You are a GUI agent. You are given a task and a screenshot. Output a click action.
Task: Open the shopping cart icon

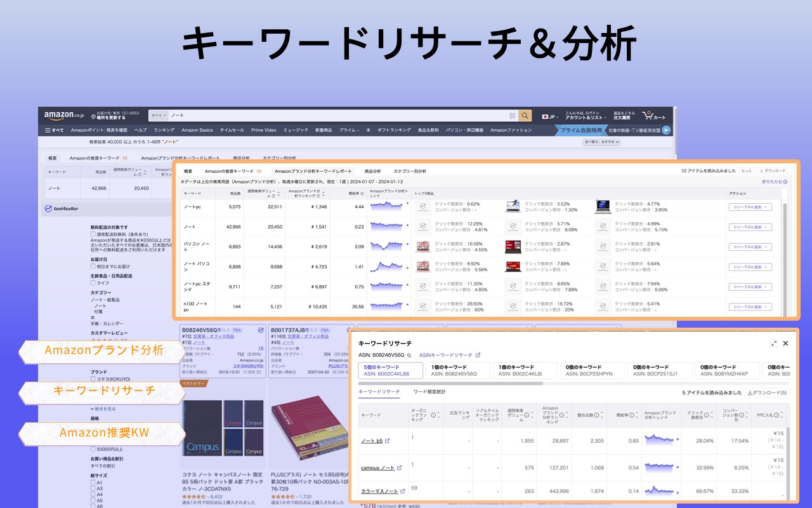[x=654, y=116]
